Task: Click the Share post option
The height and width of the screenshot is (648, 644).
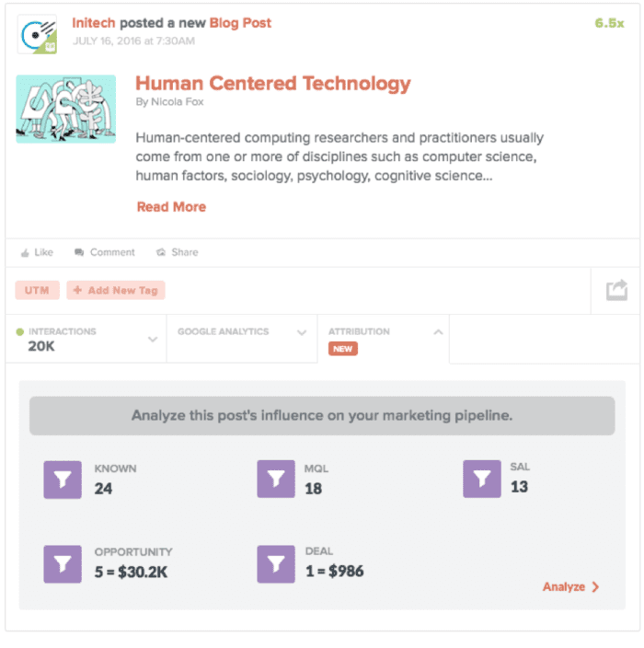Action: pyautogui.click(x=178, y=252)
